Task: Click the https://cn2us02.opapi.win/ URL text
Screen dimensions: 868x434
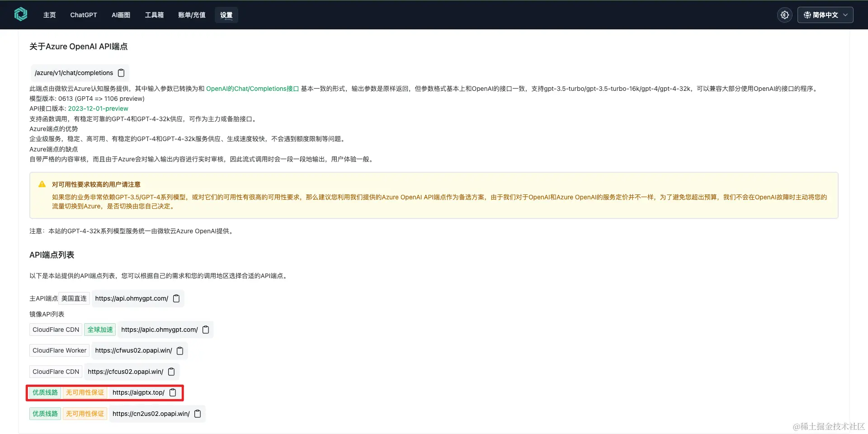Action: tap(151, 414)
